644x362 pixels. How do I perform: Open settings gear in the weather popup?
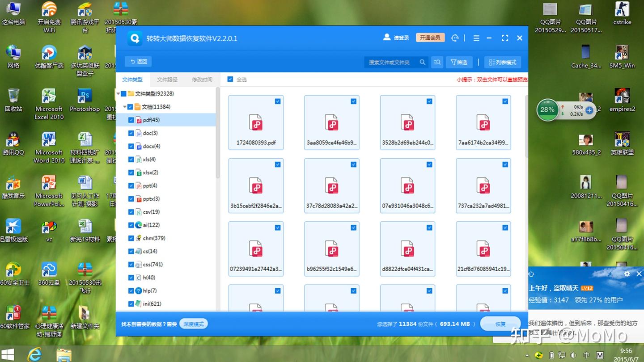627,274
